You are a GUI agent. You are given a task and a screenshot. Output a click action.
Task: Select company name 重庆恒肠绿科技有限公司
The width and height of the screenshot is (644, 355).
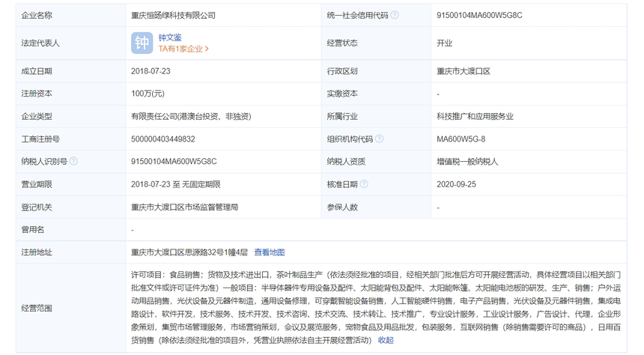173,16
